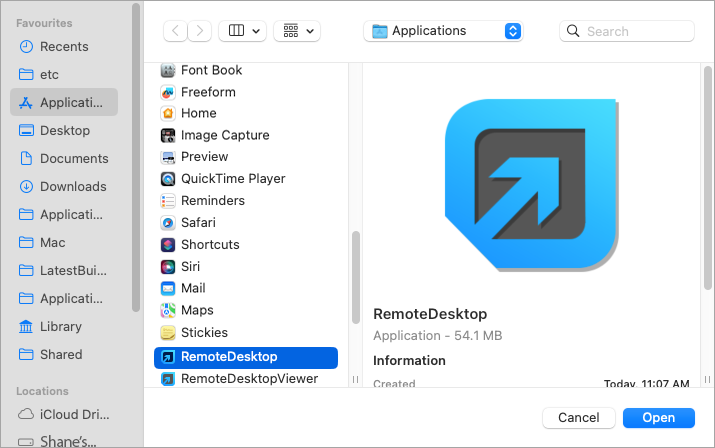
Task: Click the QuickTime Player icon
Action: pyautogui.click(x=169, y=179)
